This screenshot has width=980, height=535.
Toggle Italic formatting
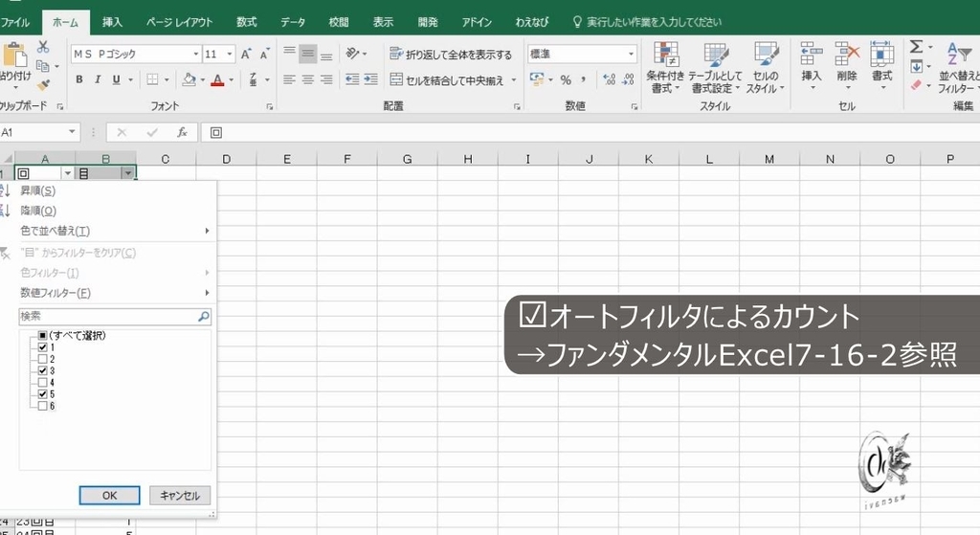coord(98,79)
